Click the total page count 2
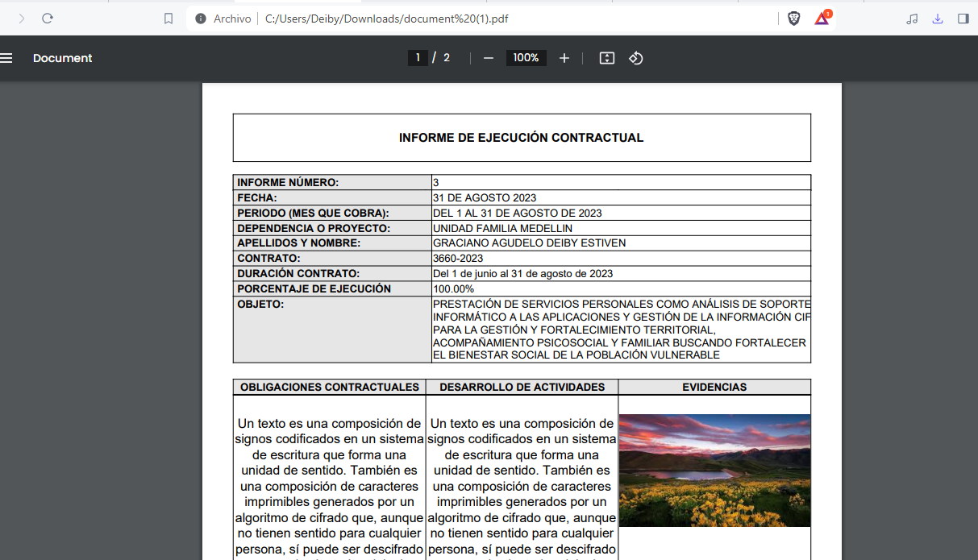The image size is (978, 560). pos(447,58)
